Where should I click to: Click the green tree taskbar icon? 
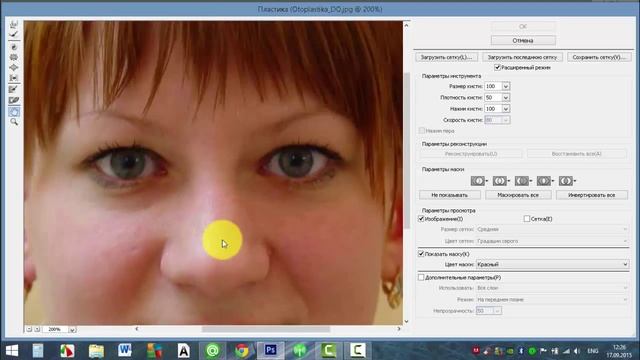(x=300, y=351)
